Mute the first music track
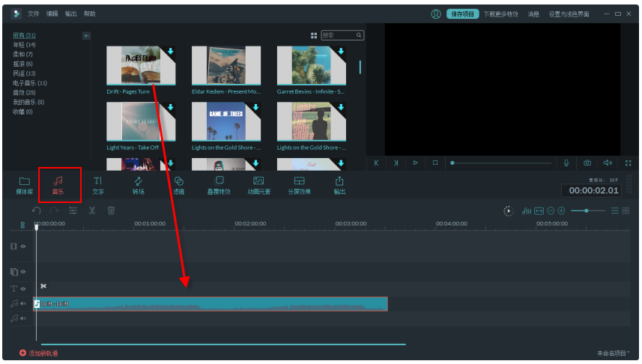Screen dimensions: 642x364 (x=22, y=303)
